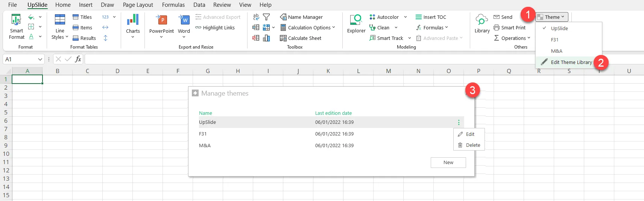Apply Items table format
The height and width of the screenshot is (201, 644).
click(x=82, y=27)
